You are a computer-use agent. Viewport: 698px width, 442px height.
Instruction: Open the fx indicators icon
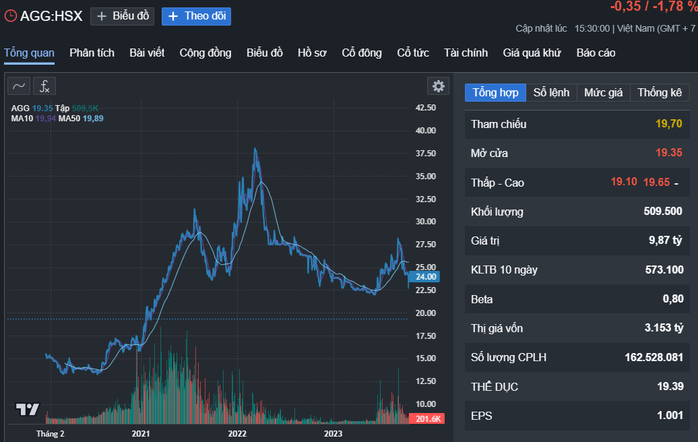click(44, 86)
